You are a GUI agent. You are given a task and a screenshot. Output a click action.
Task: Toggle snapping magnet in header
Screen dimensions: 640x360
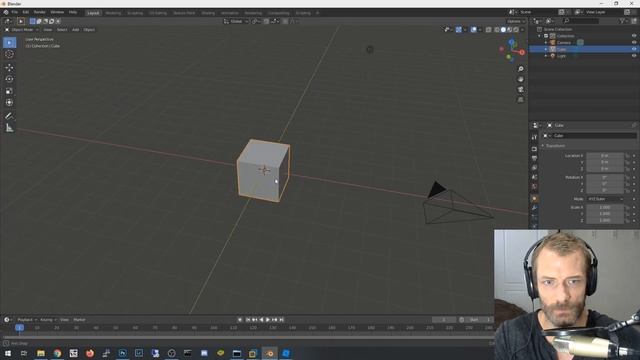pos(266,21)
